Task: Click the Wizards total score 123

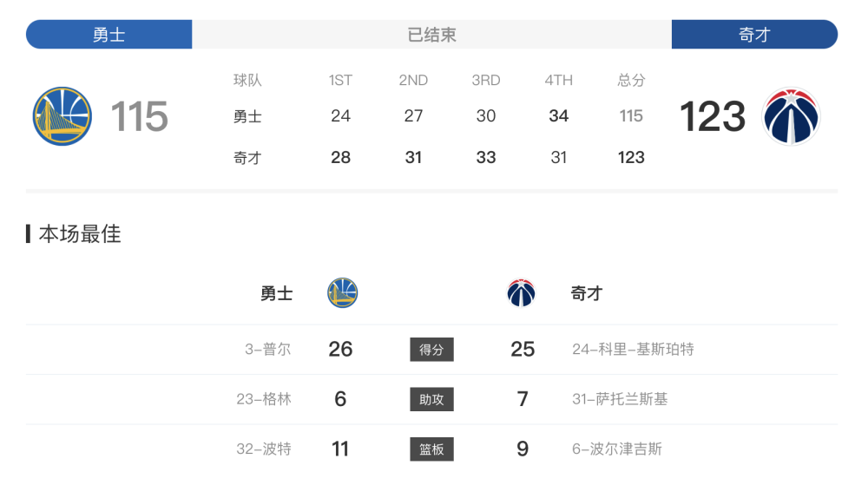Action: click(x=713, y=116)
